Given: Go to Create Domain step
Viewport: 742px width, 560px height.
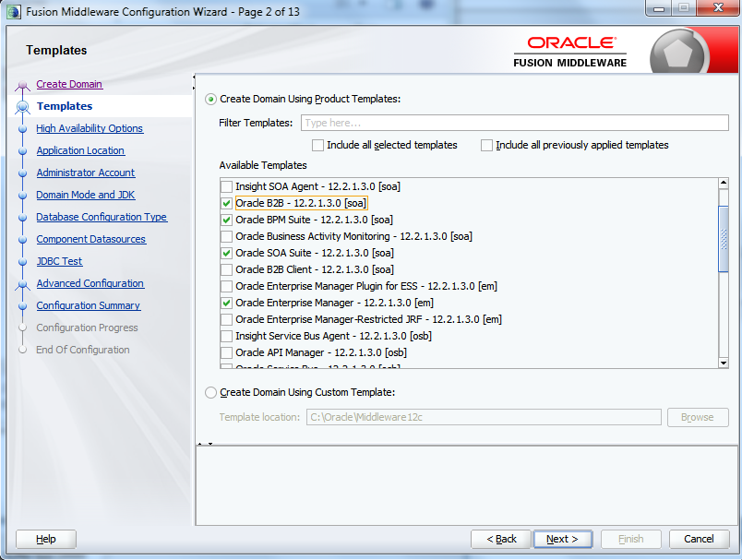Looking at the screenshot, I should click(x=69, y=84).
